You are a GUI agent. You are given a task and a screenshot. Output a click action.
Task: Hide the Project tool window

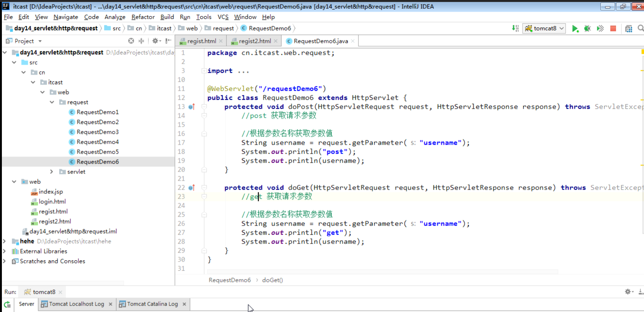(x=168, y=41)
